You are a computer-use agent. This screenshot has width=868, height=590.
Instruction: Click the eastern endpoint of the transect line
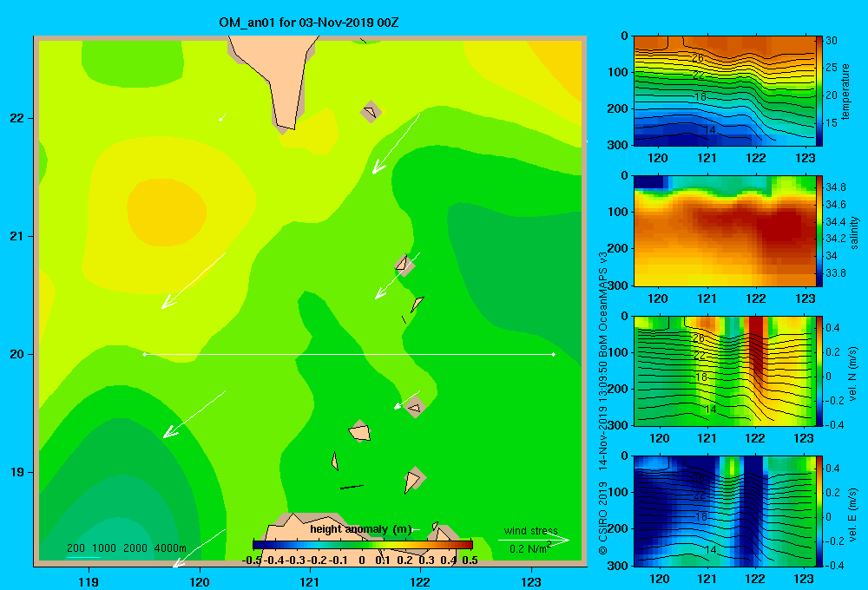553,354
